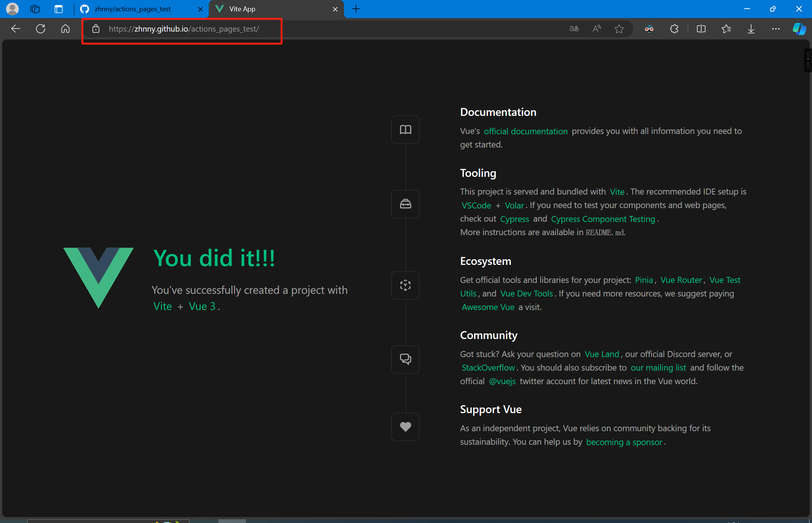This screenshot has height=523, width=812.
Task: Follow the becoming a sponsor link
Action: pyautogui.click(x=624, y=442)
